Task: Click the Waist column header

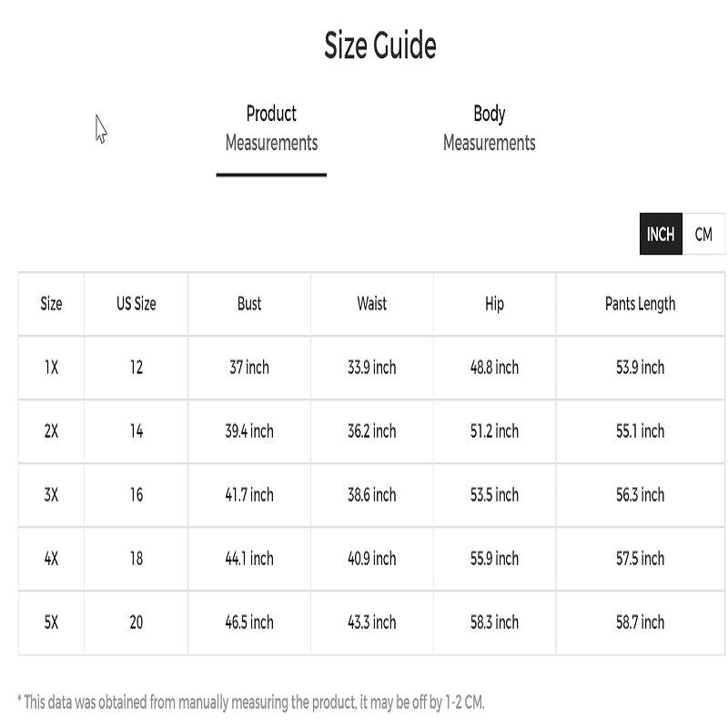Action: point(371,304)
